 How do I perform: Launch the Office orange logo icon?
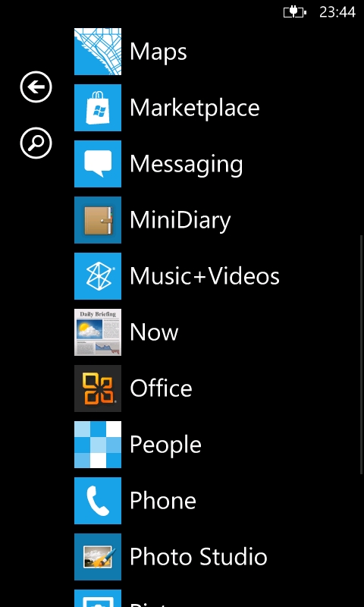point(98,388)
